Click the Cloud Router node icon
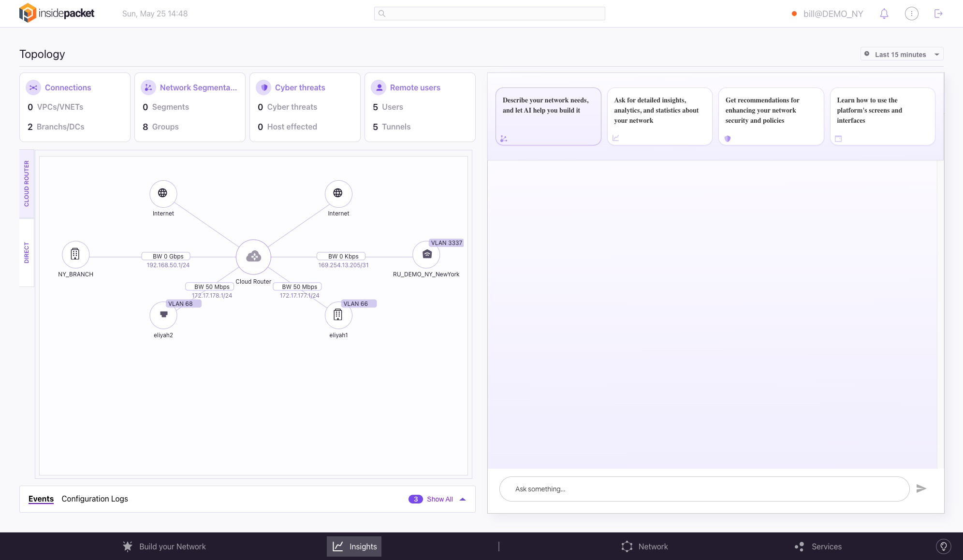Viewport: 963px width, 560px height. tap(253, 257)
